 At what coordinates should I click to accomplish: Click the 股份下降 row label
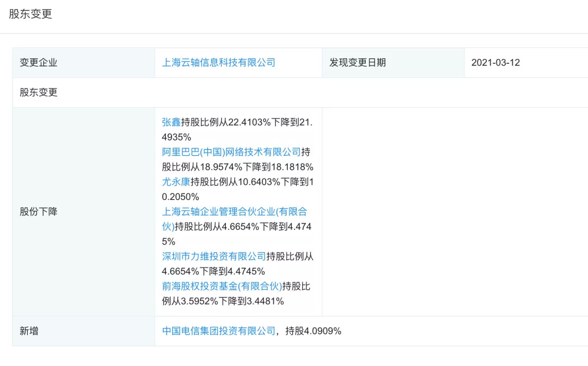[x=38, y=212]
